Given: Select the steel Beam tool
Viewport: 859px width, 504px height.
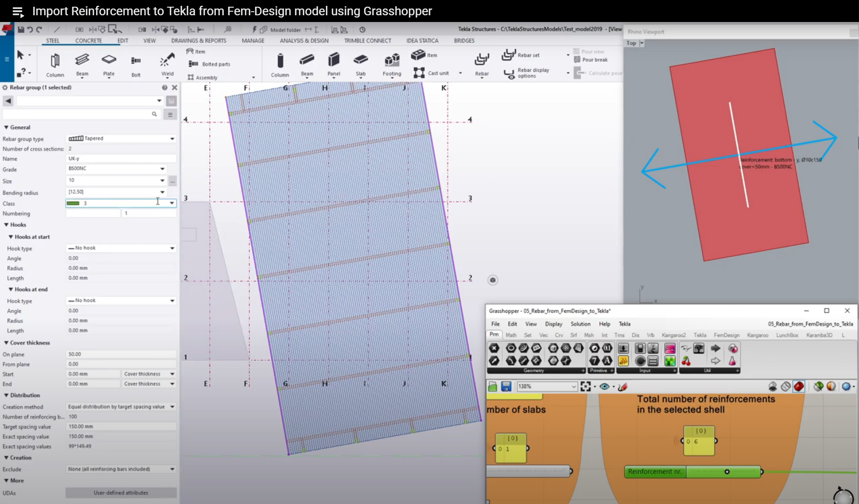Looking at the screenshot, I should pos(82,65).
